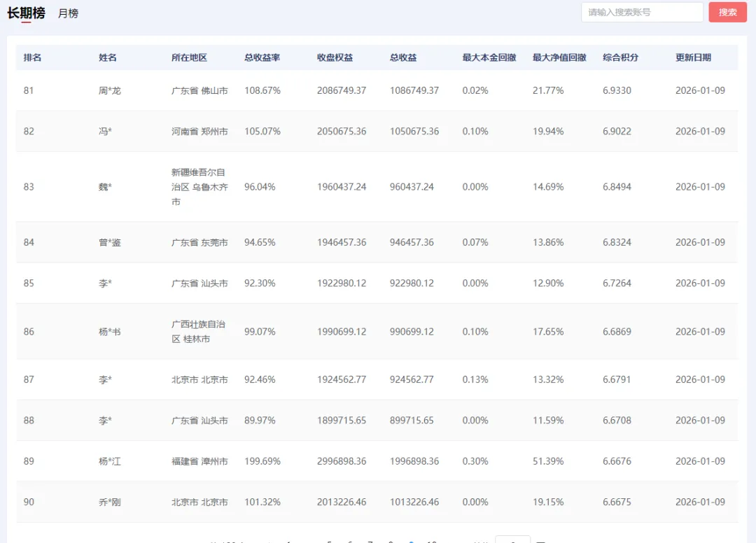Image resolution: width=756 pixels, height=543 pixels.
Task: Click the 总收益率 column header
Action: pyautogui.click(x=262, y=57)
